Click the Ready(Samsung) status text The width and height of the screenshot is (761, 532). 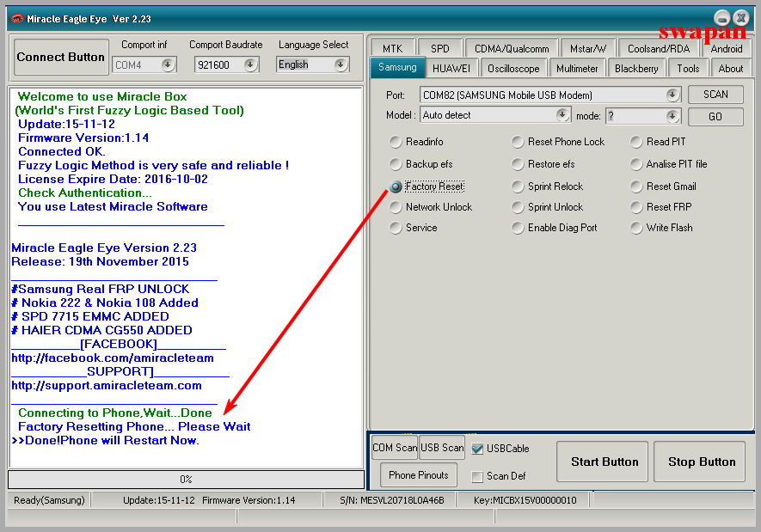click(49, 500)
